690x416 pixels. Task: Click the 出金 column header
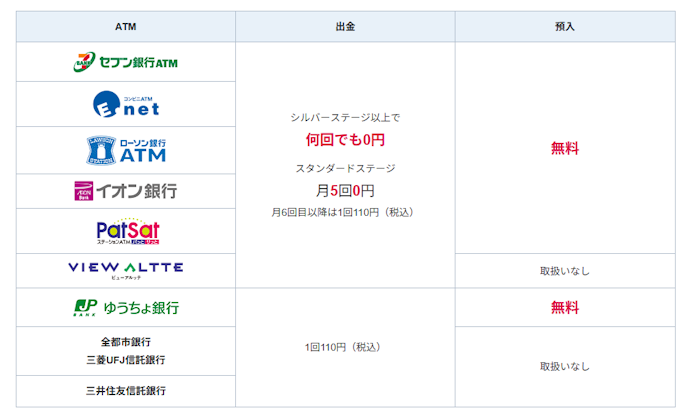(345, 27)
